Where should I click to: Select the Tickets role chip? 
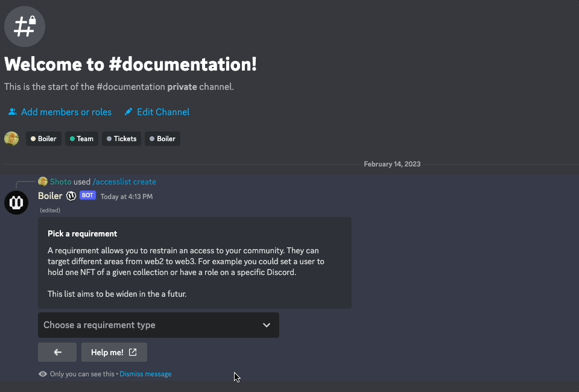pyautogui.click(x=121, y=139)
